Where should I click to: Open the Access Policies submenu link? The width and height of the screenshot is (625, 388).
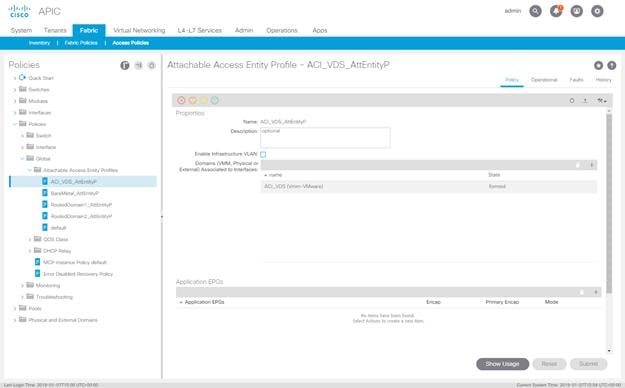pos(131,43)
